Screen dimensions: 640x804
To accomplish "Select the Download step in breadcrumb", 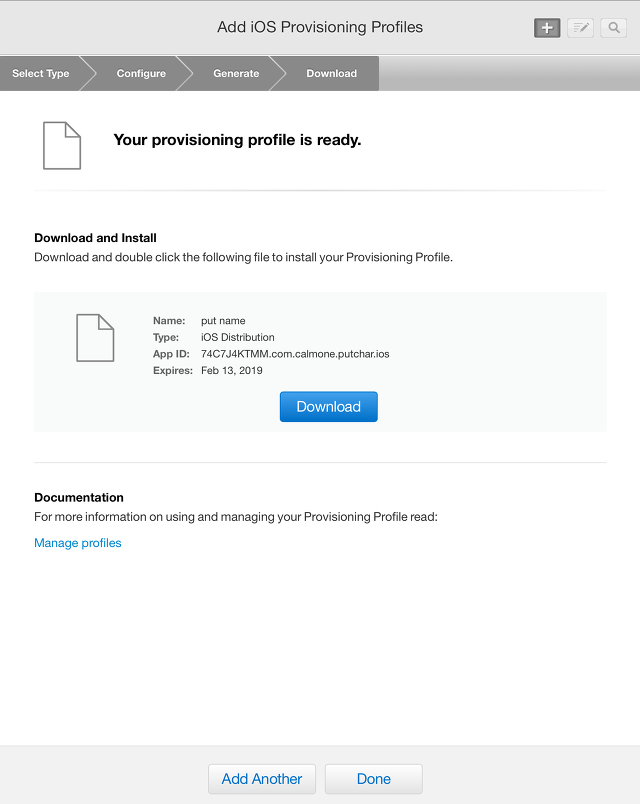I will point(331,73).
